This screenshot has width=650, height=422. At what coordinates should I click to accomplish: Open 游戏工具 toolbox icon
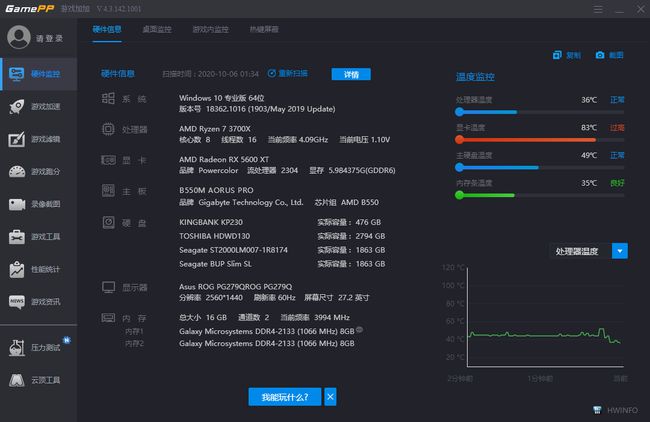(x=17, y=237)
